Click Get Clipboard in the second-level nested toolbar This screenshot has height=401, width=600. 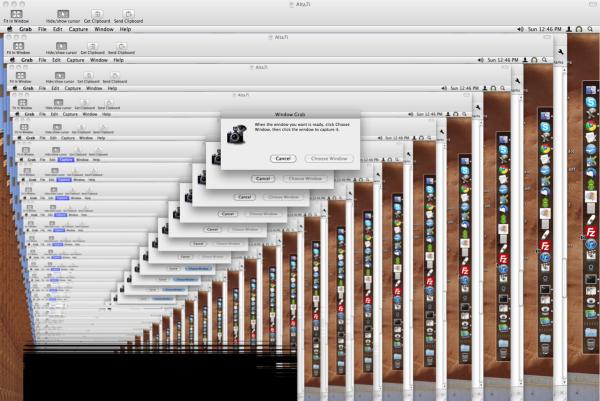92,48
